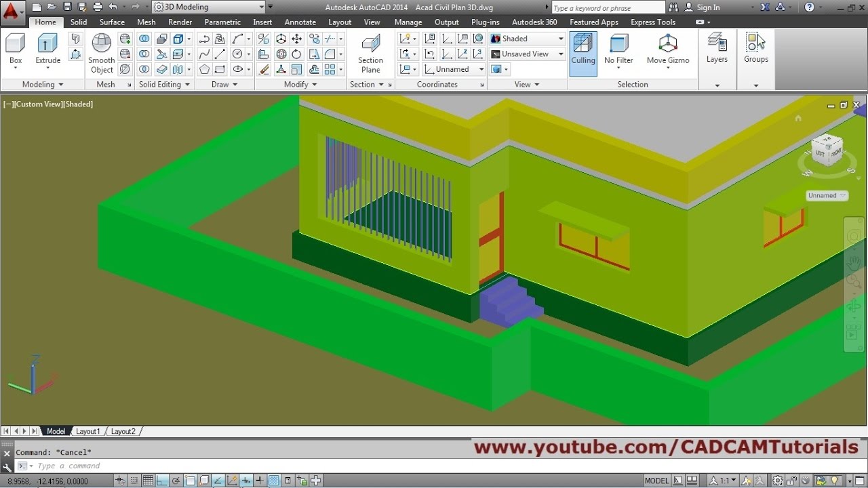The image size is (868, 488).
Task: Open the Groups panel button
Action: coord(755,49)
